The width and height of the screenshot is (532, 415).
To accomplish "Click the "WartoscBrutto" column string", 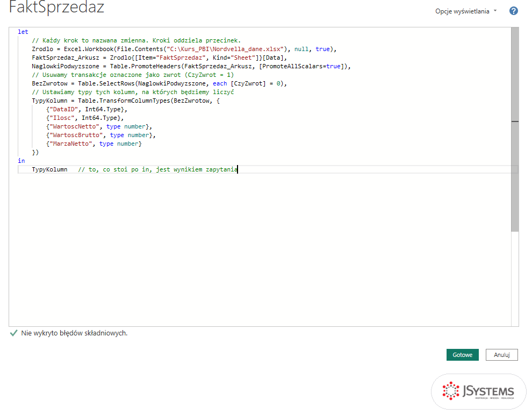I will click(x=76, y=135).
